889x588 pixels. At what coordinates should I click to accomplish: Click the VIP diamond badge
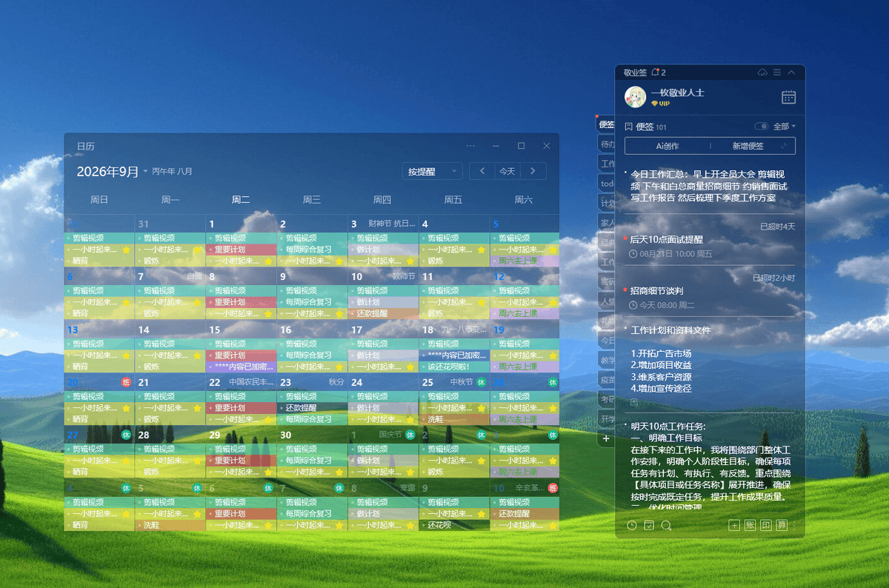click(x=659, y=104)
